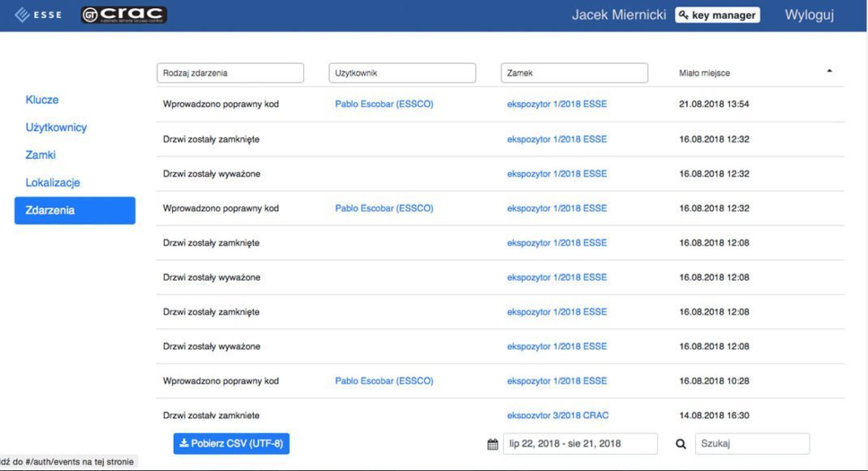Open Lokalizacje from the sidebar
Screen dimensions: 868x471
point(53,182)
